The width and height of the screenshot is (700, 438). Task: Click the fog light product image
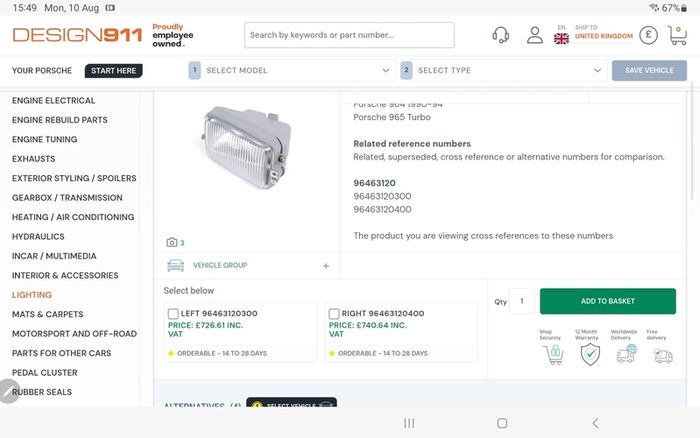click(247, 147)
